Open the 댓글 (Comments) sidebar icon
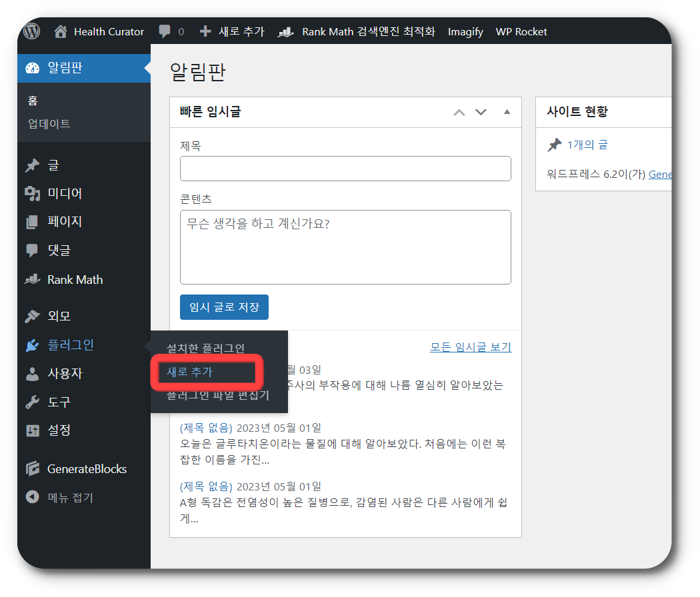 [33, 251]
